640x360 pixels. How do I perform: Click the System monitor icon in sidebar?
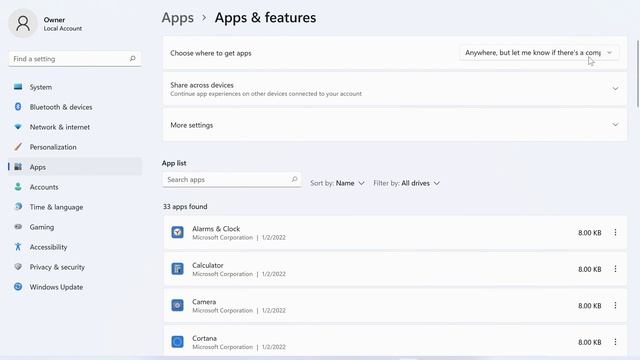pos(18,87)
